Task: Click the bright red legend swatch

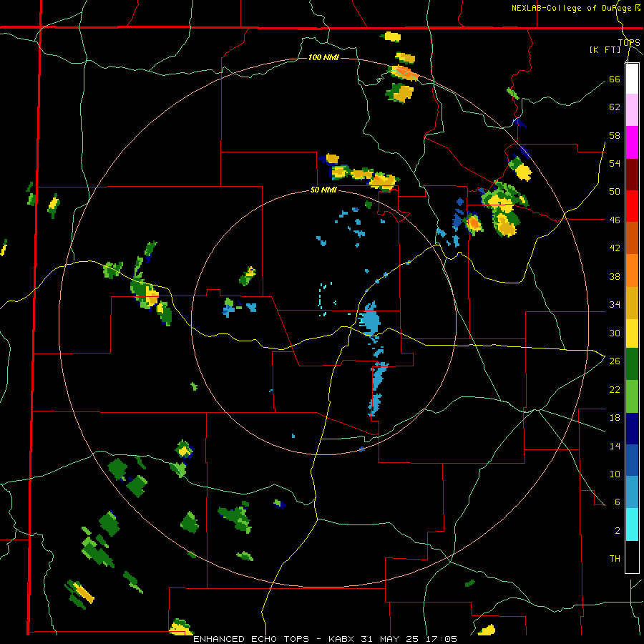Action: (x=632, y=206)
